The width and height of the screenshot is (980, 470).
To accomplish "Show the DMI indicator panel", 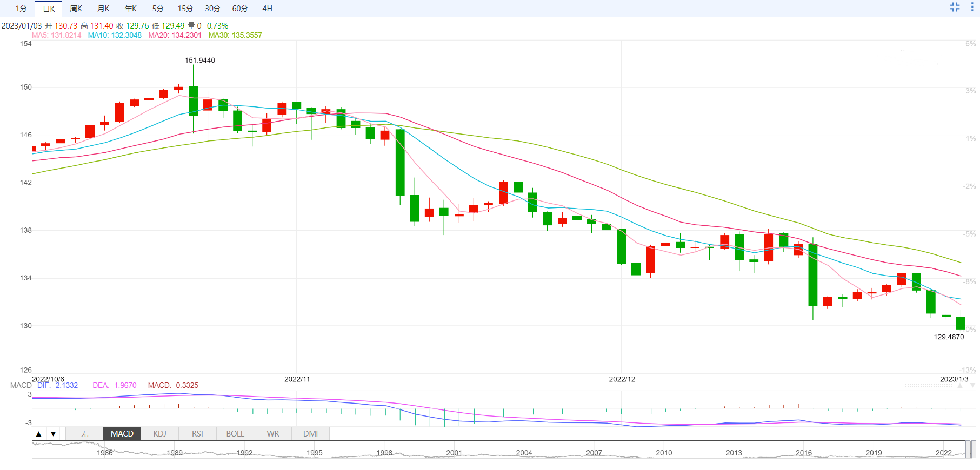I will pos(310,434).
